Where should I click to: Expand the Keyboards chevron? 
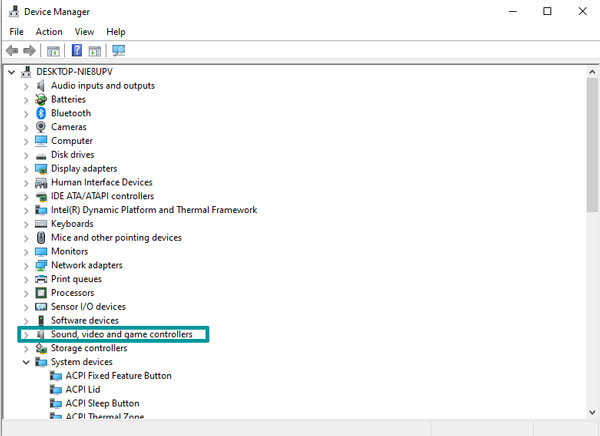coord(26,224)
